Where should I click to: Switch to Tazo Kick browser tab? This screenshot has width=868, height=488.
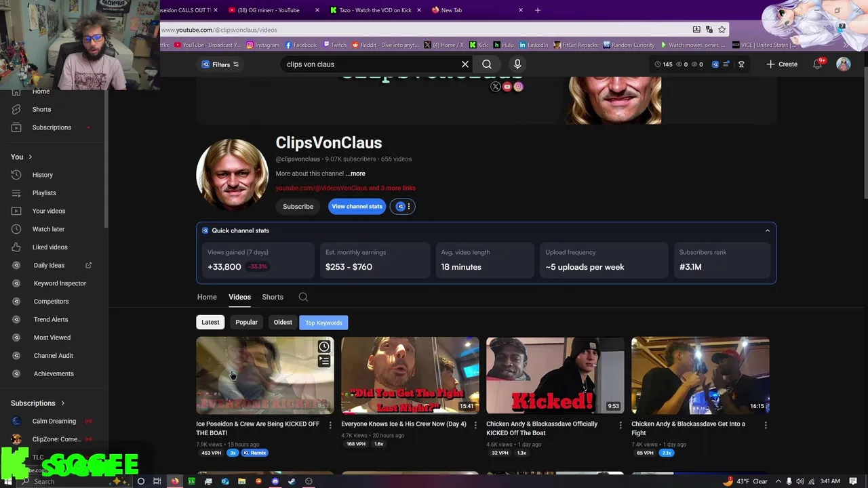[x=375, y=10]
